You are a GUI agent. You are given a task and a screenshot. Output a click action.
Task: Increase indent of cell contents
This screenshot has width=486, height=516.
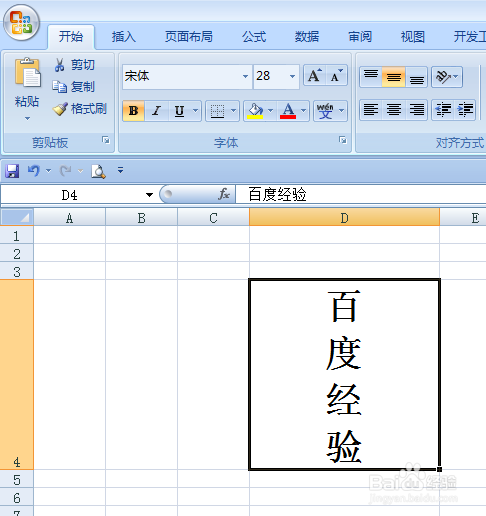click(x=465, y=110)
